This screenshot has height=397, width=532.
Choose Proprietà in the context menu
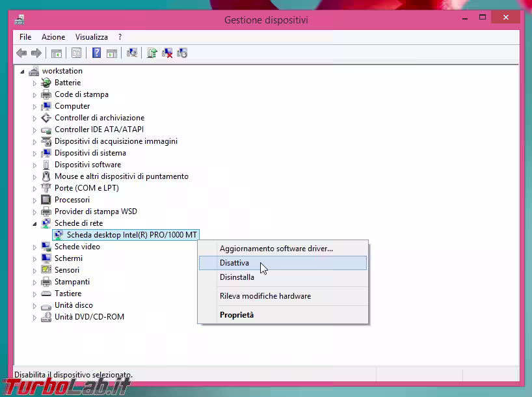(x=283, y=315)
